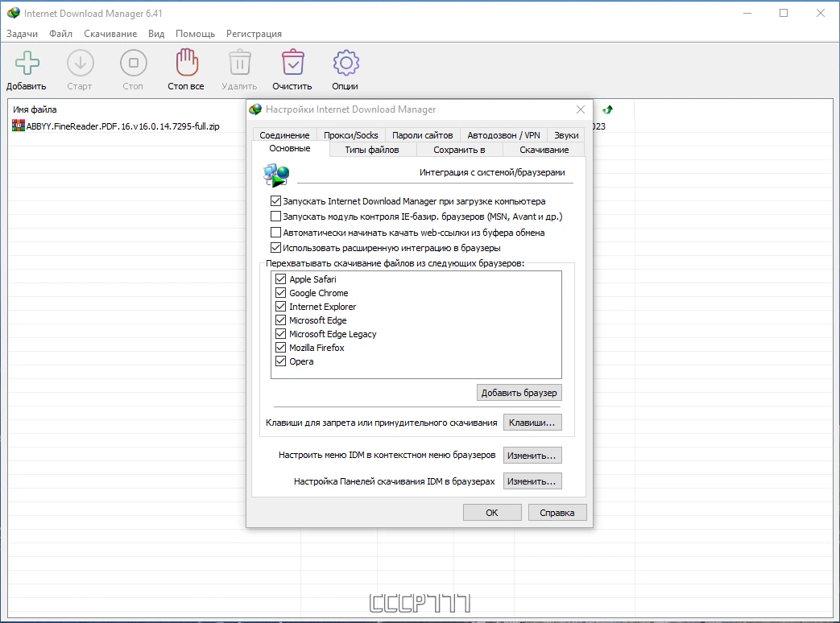This screenshot has height=623, width=840.
Task: Click the Стоп все hand icon
Action: pyautogui.click(x=186, y=63)
